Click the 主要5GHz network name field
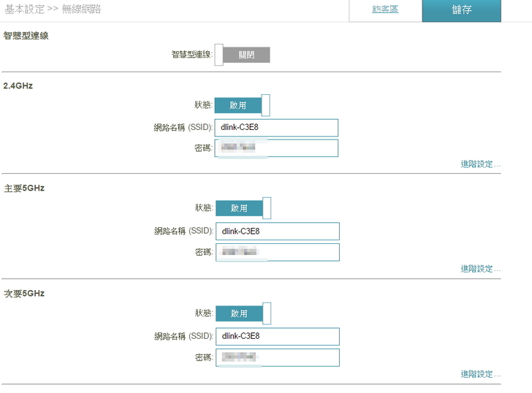This screenshot has width=532, height=393. [277, 232]
